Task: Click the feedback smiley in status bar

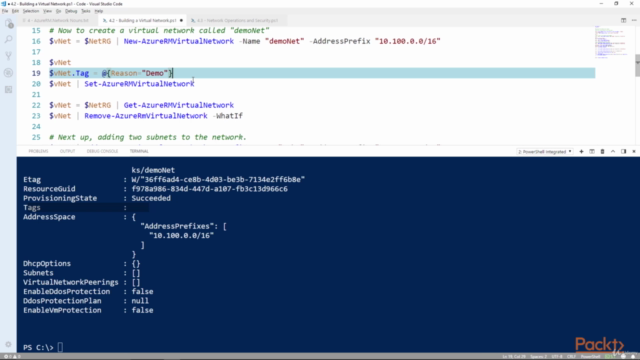Action: 623,356
